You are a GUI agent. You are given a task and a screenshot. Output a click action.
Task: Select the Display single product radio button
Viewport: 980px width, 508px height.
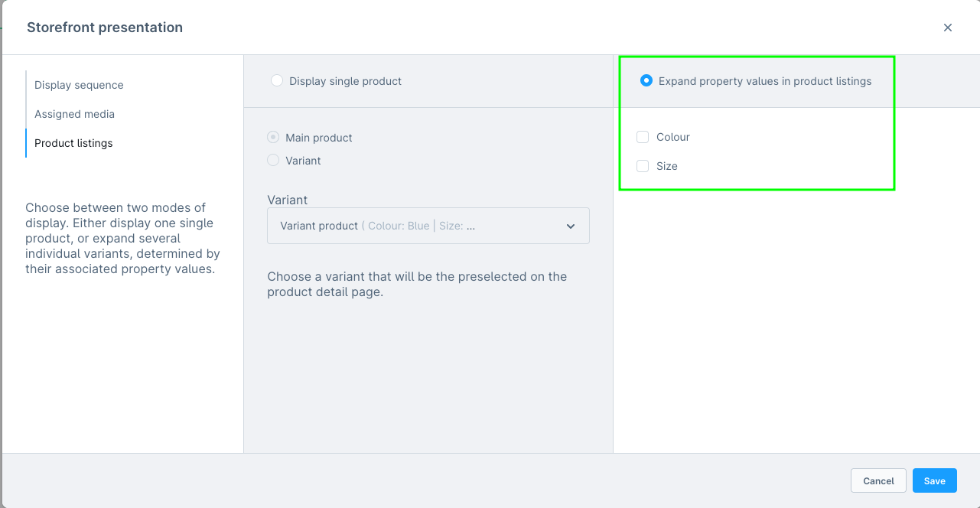pos(277,81)
